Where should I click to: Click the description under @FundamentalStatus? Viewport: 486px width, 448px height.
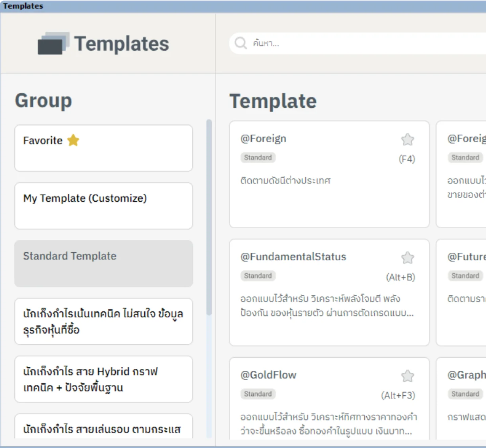click(327, 306)
